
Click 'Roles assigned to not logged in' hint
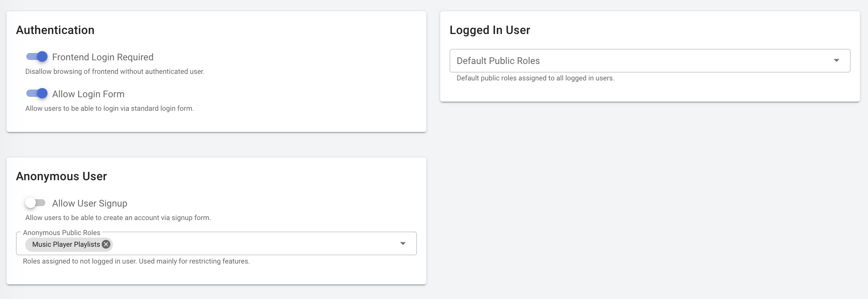point(136,261)
